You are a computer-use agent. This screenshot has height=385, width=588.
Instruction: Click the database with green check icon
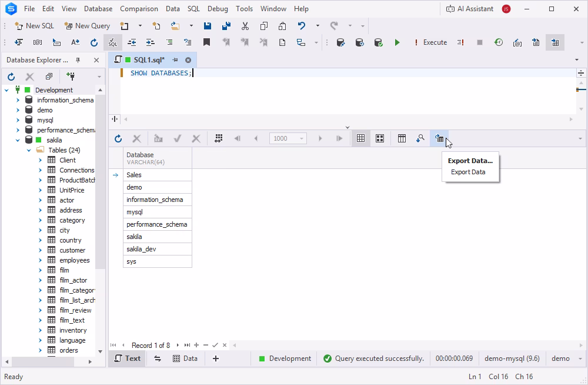point(378,42)
